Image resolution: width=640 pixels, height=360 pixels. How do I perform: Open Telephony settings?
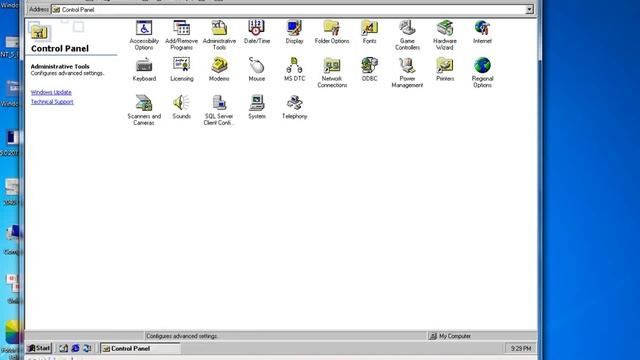point(294,107)
